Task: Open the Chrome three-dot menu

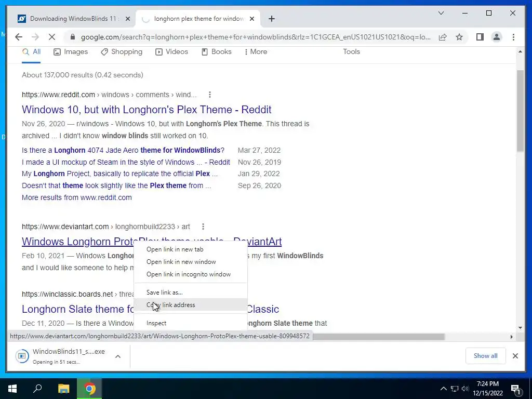Action: 513,37
